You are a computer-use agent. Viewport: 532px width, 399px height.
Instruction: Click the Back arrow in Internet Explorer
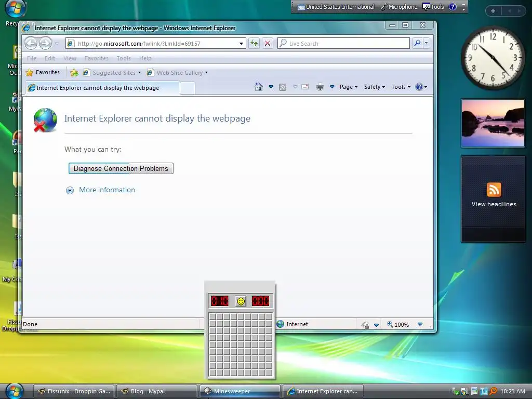click(x=31, y=43)
